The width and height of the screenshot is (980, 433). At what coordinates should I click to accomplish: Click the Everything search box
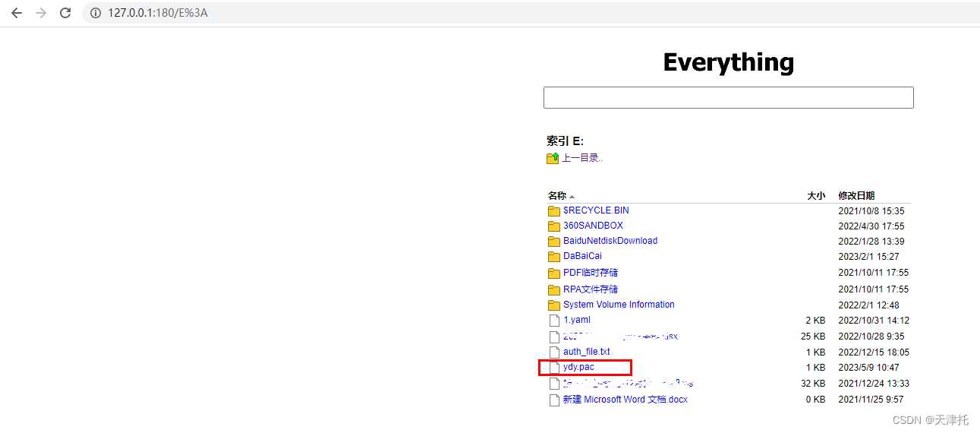tap(728, 97)
